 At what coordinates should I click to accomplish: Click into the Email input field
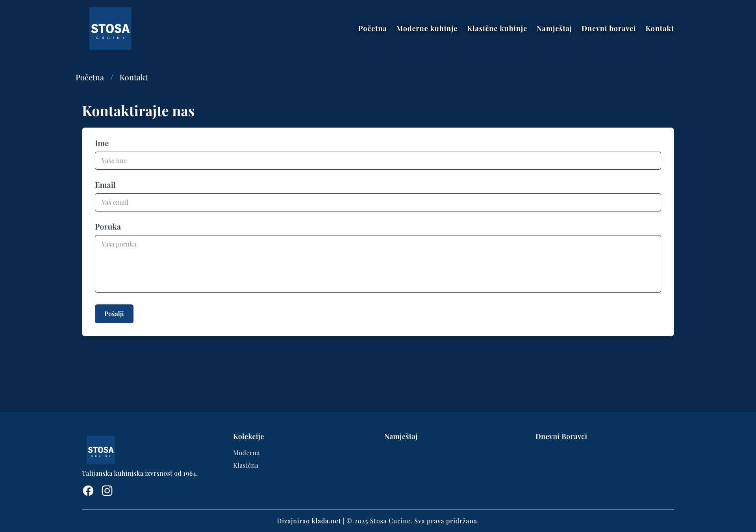pyautogui.click(x=378, y=202)
